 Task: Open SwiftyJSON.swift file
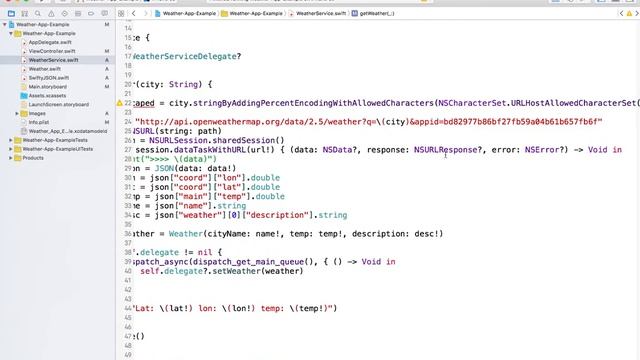pos(49,78)
